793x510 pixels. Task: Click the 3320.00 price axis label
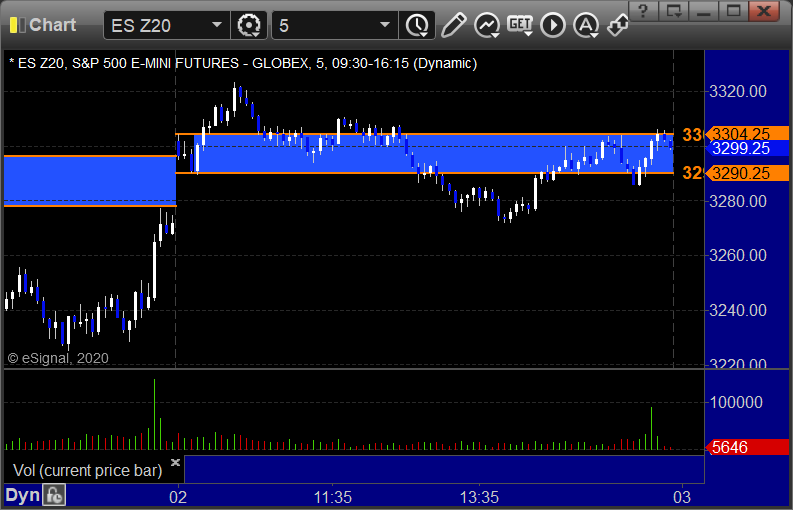point(738,92)
